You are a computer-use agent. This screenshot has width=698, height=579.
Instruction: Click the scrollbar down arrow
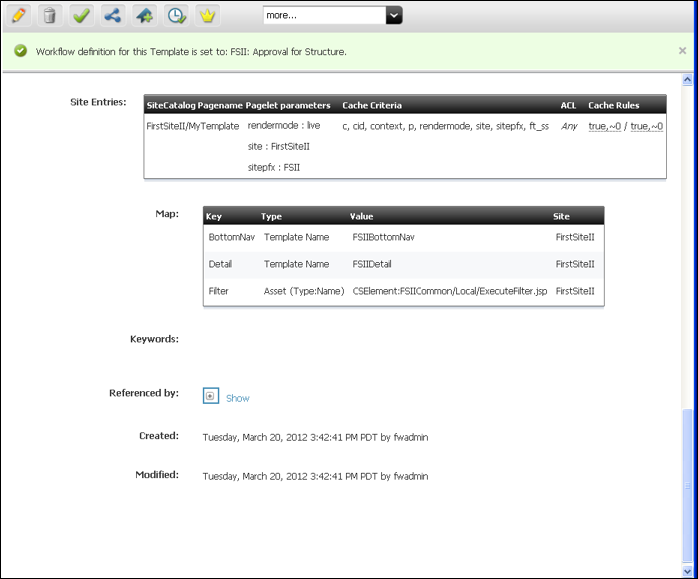[687, 570]
